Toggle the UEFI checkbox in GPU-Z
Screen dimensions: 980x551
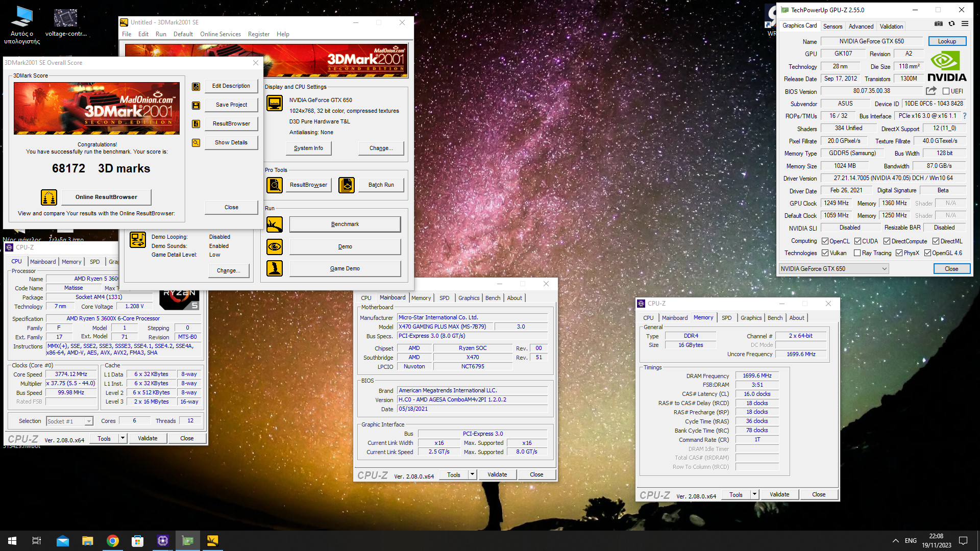pyautogui.click(x=946, y=91)
